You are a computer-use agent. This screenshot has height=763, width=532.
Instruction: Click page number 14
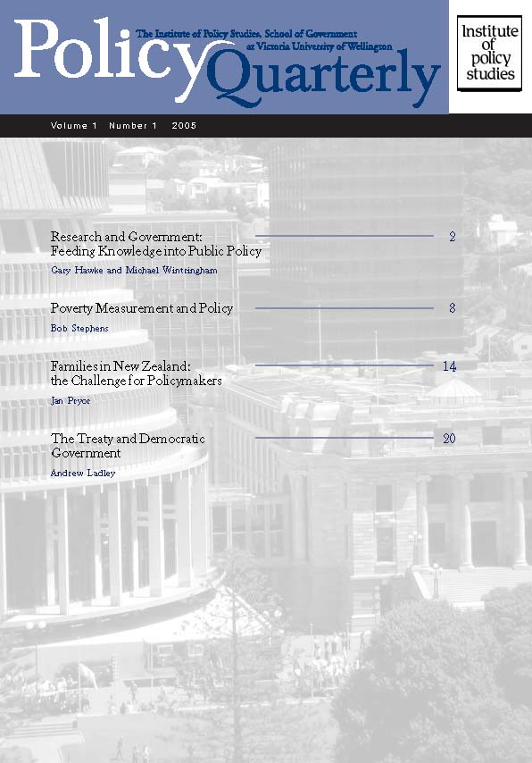click(x=449, y=366)
